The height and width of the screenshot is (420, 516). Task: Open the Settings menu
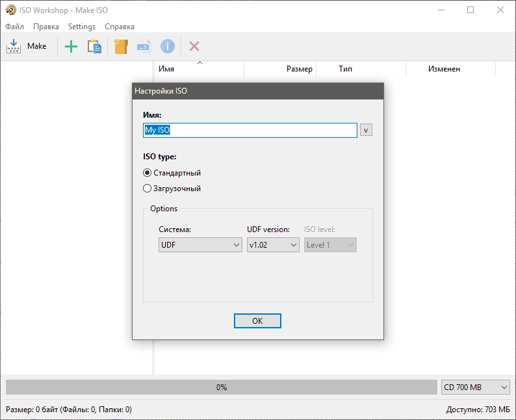82,27
